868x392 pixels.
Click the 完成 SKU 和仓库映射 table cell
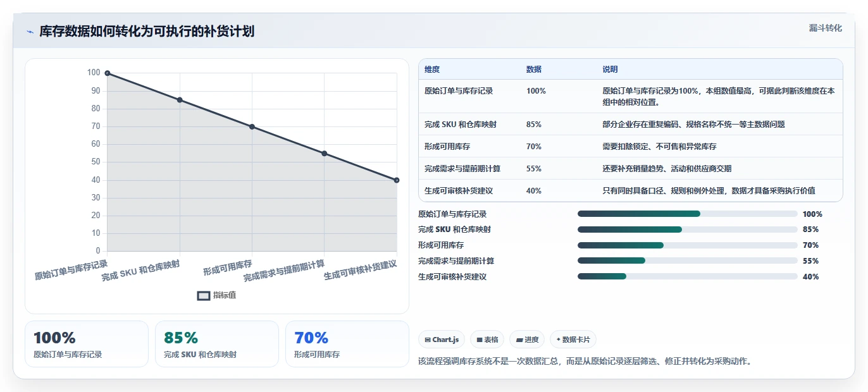click(461, 125)
